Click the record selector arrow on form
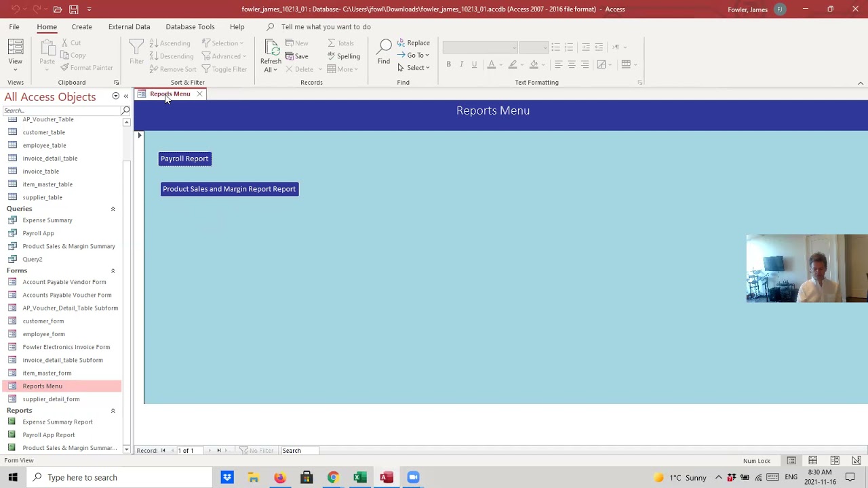Image resolution: width=868 pixels, height=488 pixels. coord(140,136)
